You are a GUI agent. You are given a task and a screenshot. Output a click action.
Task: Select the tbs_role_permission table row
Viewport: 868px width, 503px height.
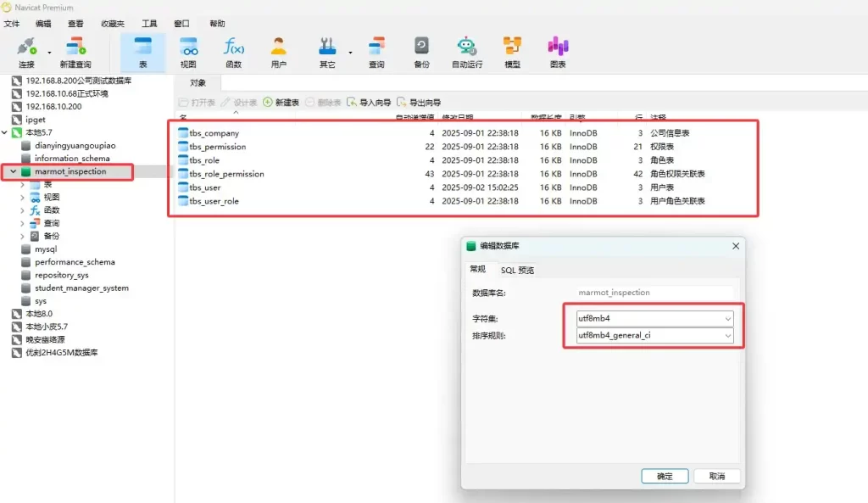[226, 174]
